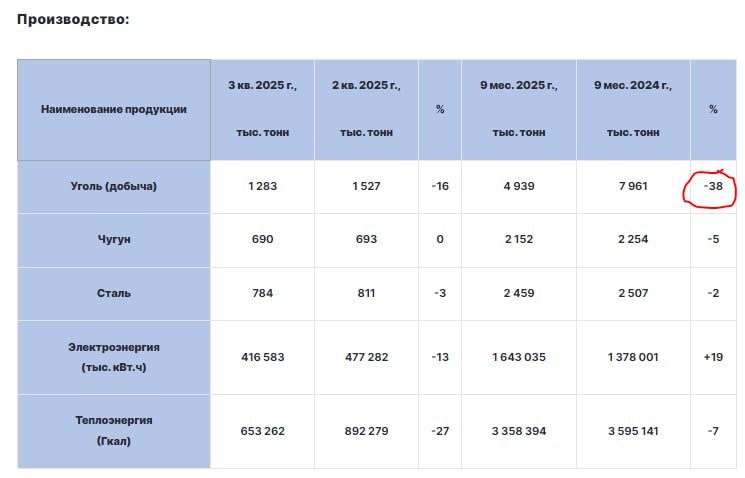This screenshot has width=745, height=478.
Task: Click the heat energy value 3 595 141
Action: coord(633,431)
